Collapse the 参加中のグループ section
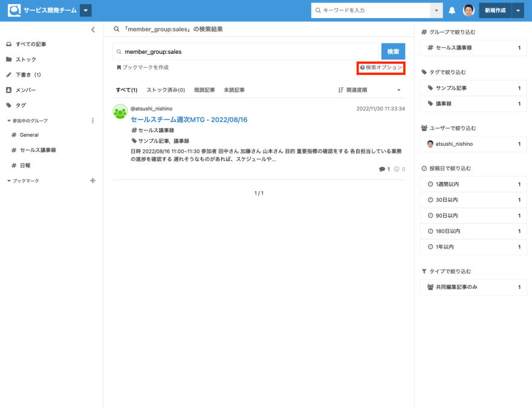 point(27,121)
